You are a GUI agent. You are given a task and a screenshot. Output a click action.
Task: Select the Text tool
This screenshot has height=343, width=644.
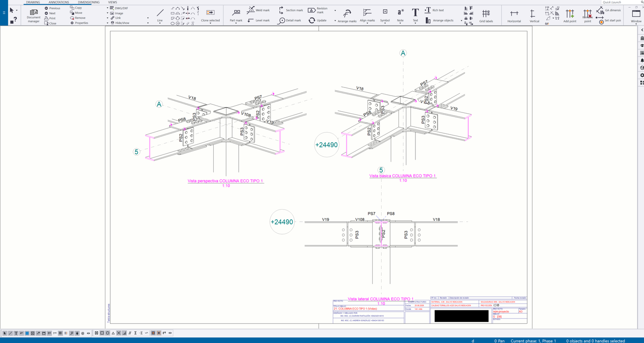[x=415, y=15]
